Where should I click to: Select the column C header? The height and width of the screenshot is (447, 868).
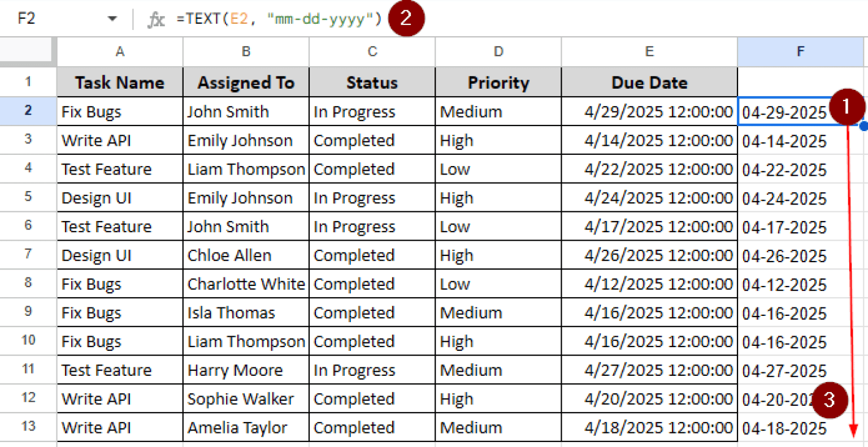pyautogui.click(x=372, y=52)
